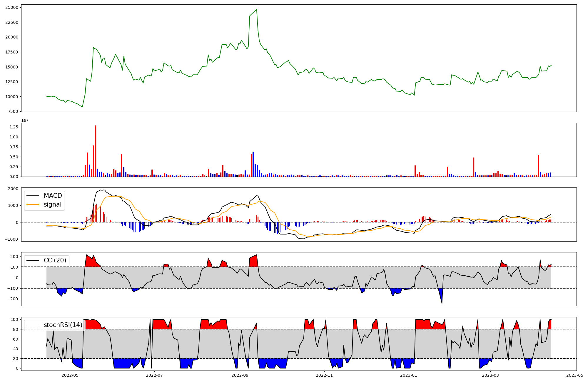Viewport: 588px width, 382px height.
Task: Click the orange signal line legend swatch
Action: [33, 205]
